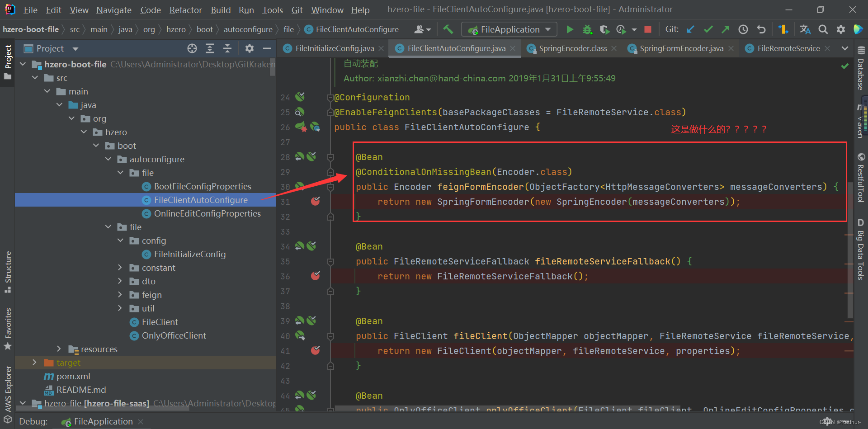The height and width of the screenshot is (429, 868).
Task: Toggle breakpoint on line 31
Action: (x=316, y=201)
